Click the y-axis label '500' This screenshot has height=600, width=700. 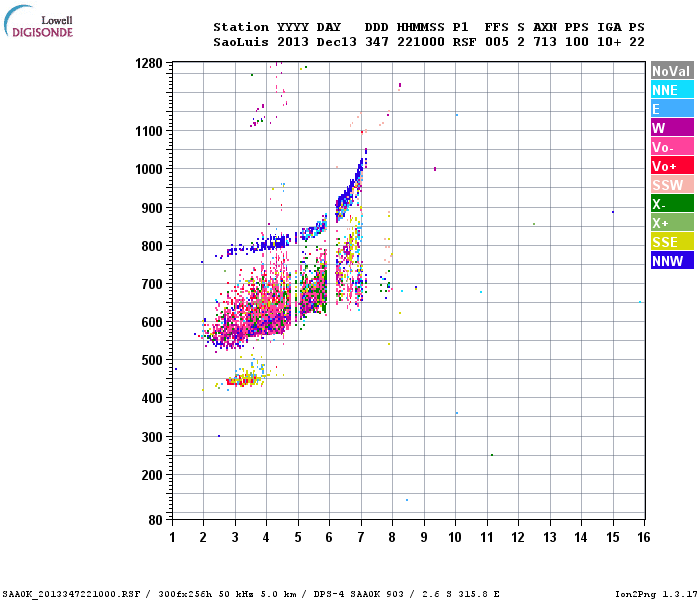(x=152, y=360)
